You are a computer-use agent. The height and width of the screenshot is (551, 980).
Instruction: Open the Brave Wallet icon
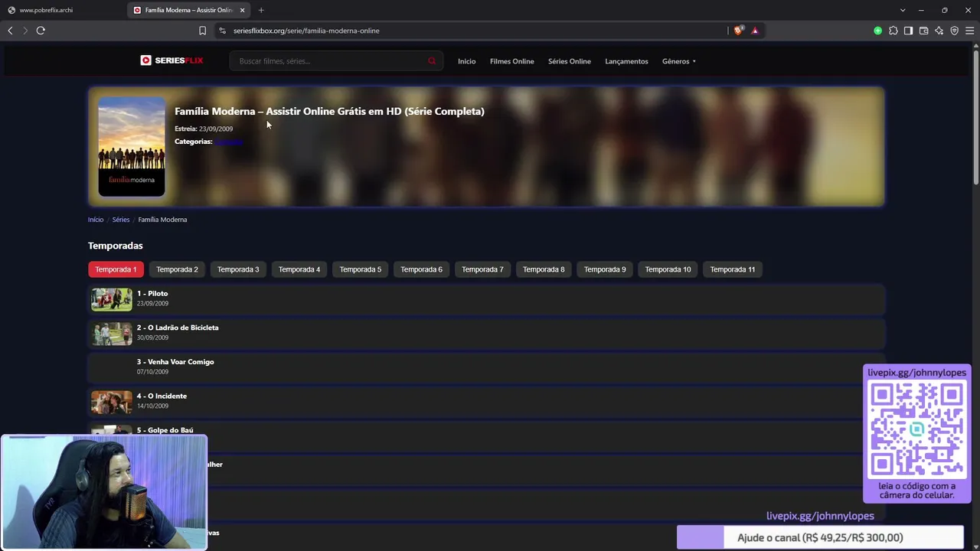(923, 31)
